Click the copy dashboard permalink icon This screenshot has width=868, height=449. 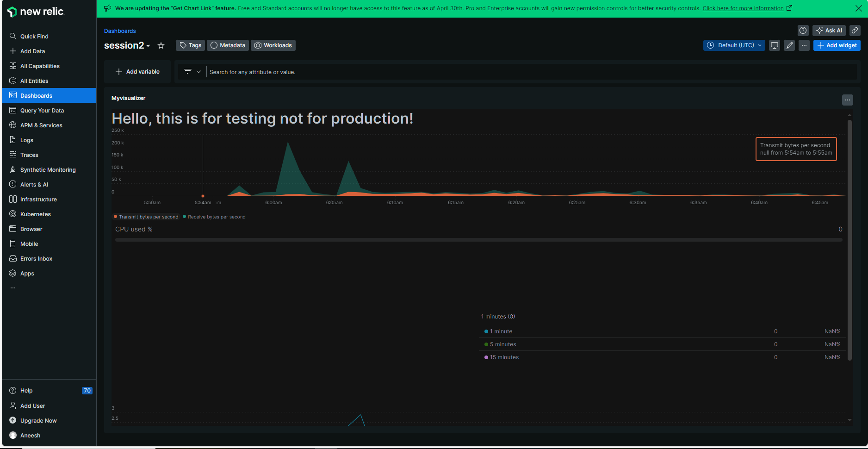click(x=855, y=31)
